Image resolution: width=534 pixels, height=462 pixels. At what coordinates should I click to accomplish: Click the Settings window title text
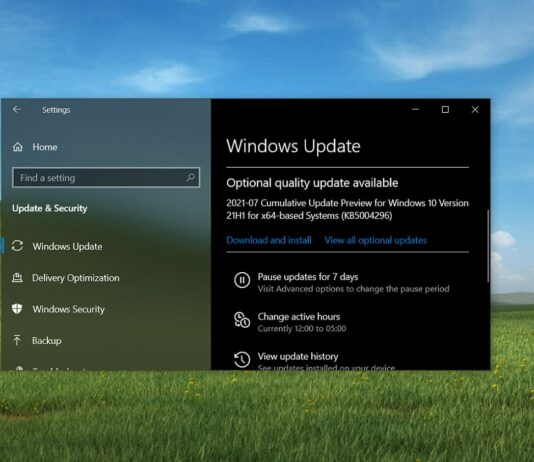click(56, 110)
